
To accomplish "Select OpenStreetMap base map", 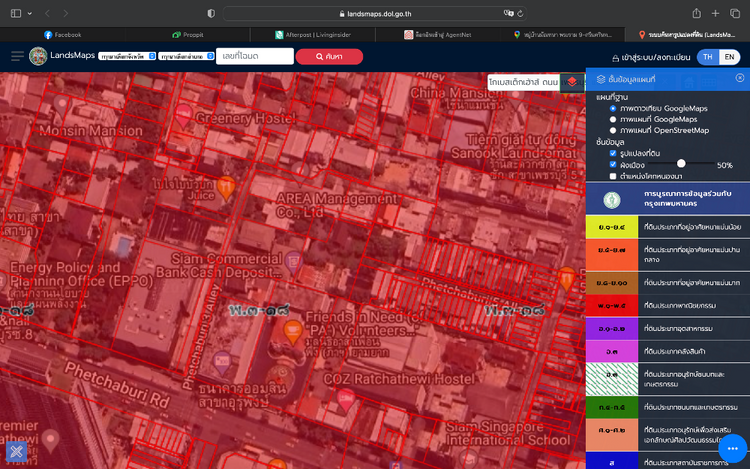I will (x=613, y=130).
